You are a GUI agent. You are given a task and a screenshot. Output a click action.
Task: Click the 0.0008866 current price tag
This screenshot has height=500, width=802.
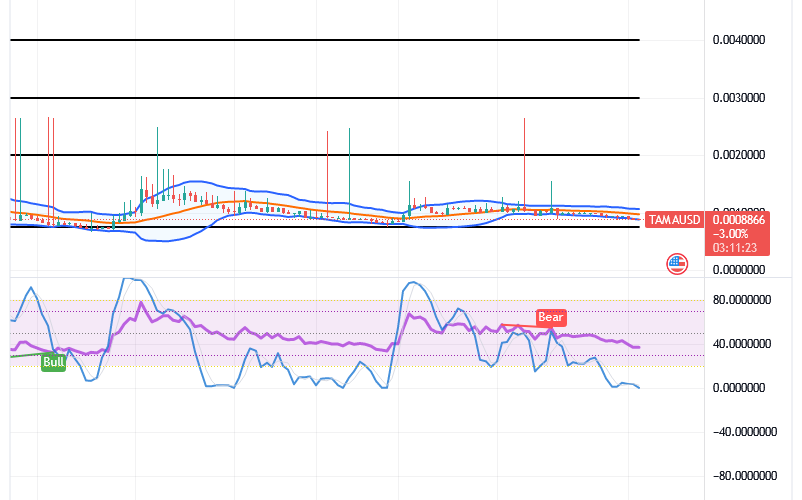point(738,220)
